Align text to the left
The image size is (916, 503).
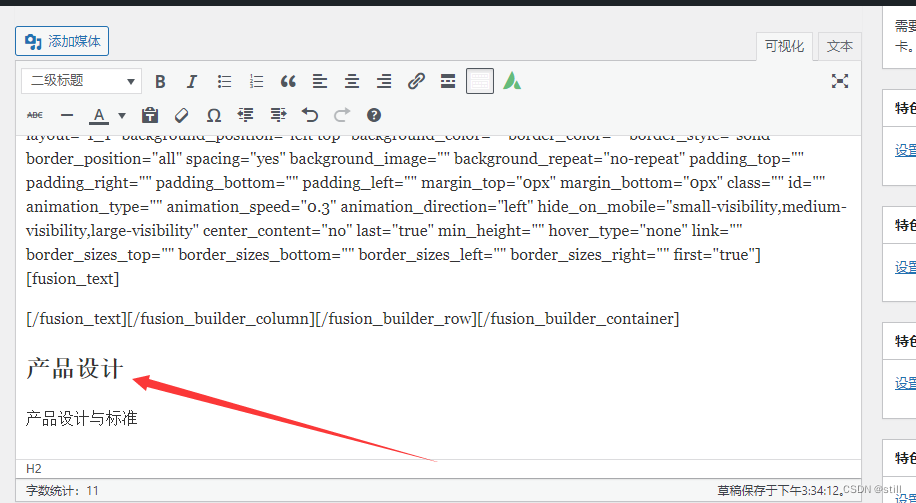coord(320,81)
